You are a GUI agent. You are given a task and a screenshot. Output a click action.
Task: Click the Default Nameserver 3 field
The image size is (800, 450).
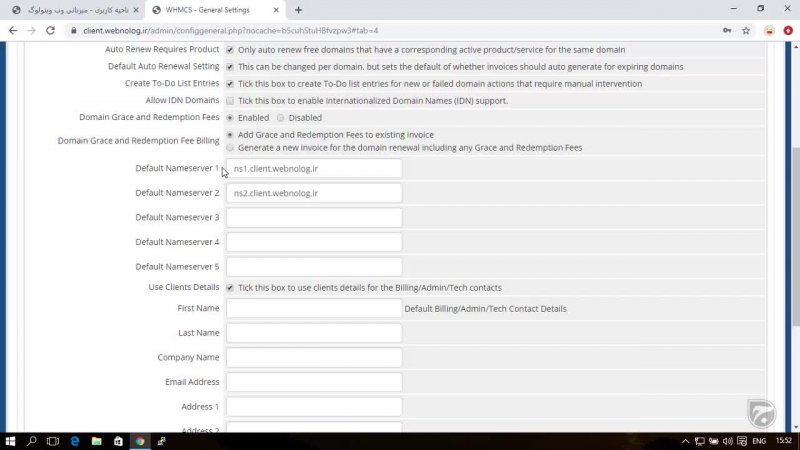314,217
